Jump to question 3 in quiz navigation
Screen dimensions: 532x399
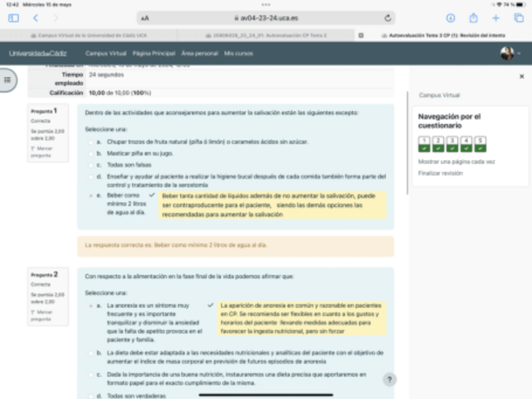tap(452, 144)
